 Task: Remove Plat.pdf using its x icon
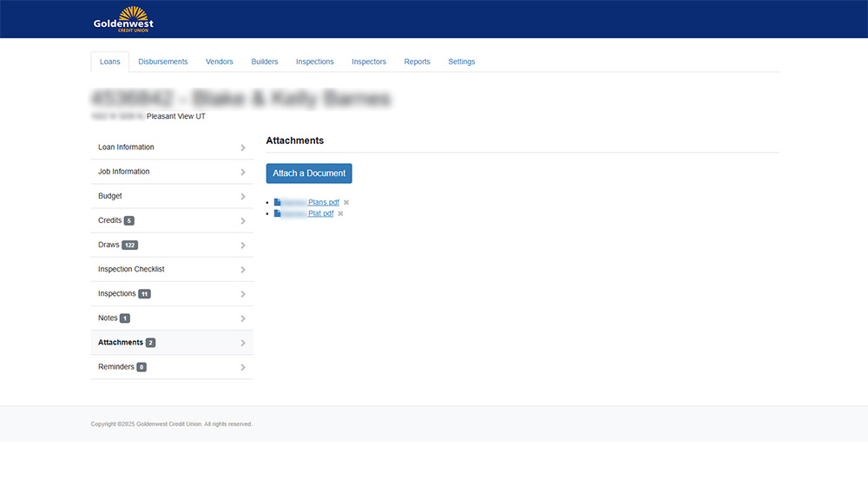340,213
